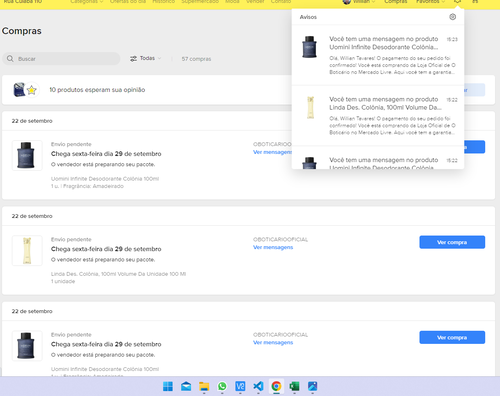Click OBOTICARIOOFICIAL seller in bottom order

point(280,335)
